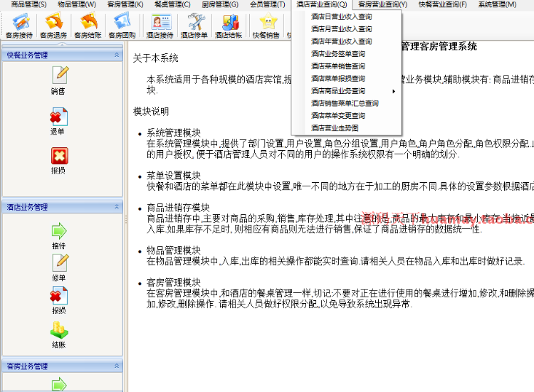The height and width of the screenshot is (392, 534).
Task: Collapse the 快餐业务管理 panel
Action: click(117, 55)
